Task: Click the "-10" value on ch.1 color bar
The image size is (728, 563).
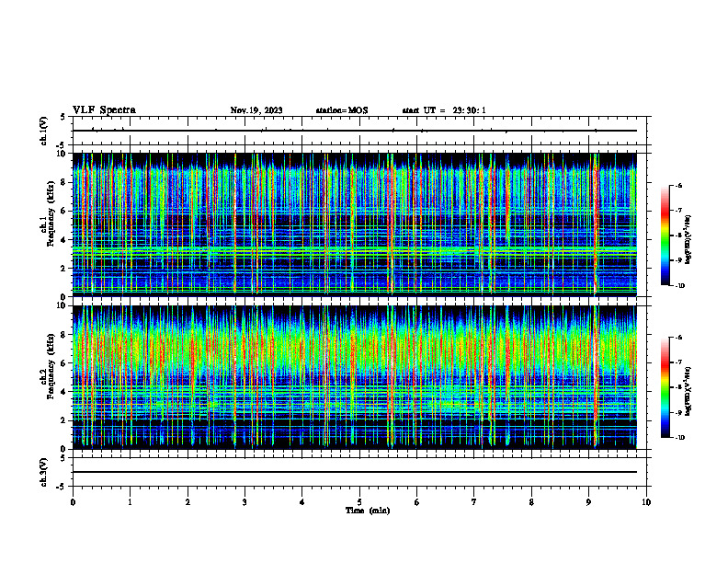Action: (679, 286)
